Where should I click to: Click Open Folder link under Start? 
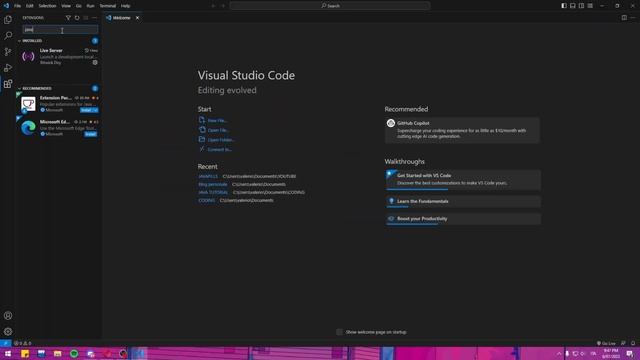click(x=221, y=140)
